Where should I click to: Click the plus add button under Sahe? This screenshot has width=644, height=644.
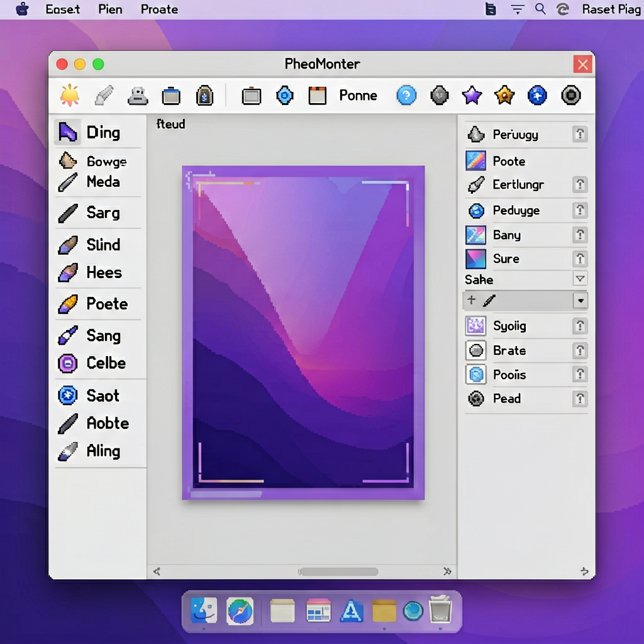[x=472, y=300]
